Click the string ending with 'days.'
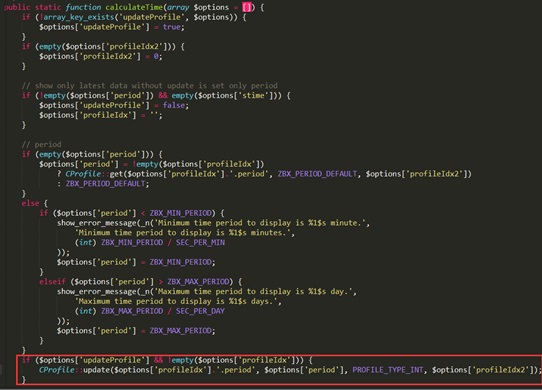The height and width of the screenshot is (390, 542). point(176,301)
